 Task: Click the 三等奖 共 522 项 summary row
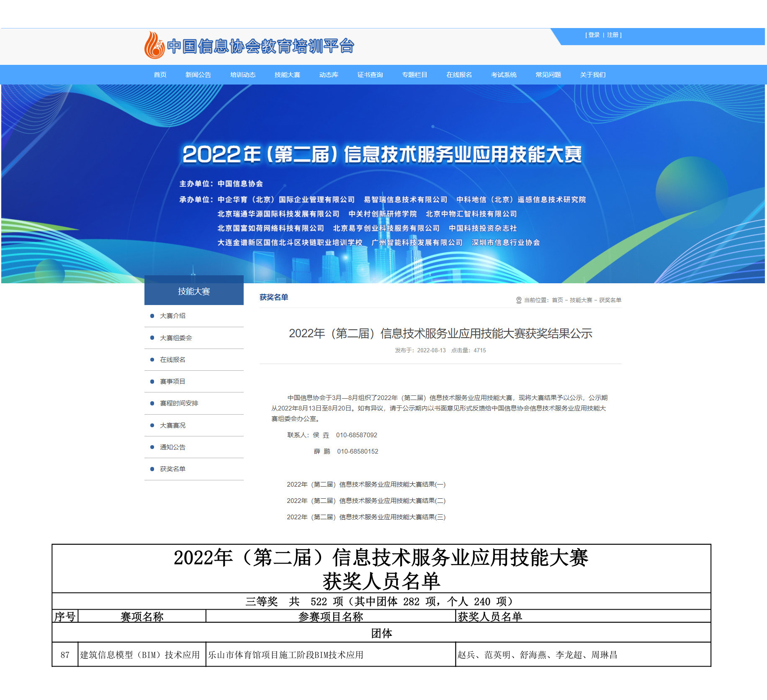[x=381, y=601]
